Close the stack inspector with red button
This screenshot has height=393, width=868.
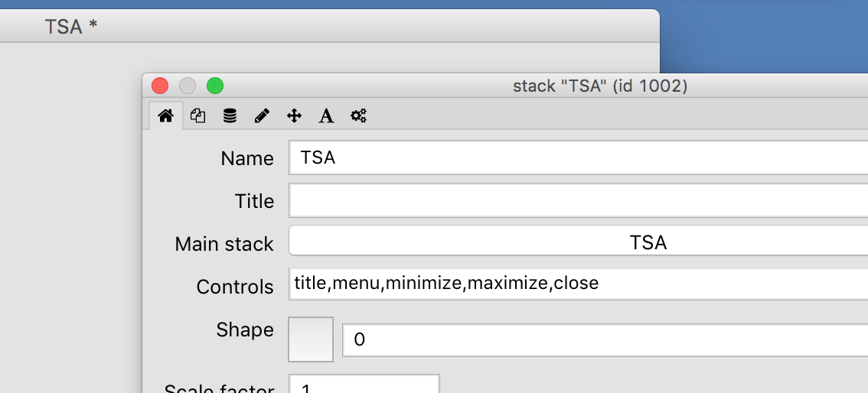160,86
